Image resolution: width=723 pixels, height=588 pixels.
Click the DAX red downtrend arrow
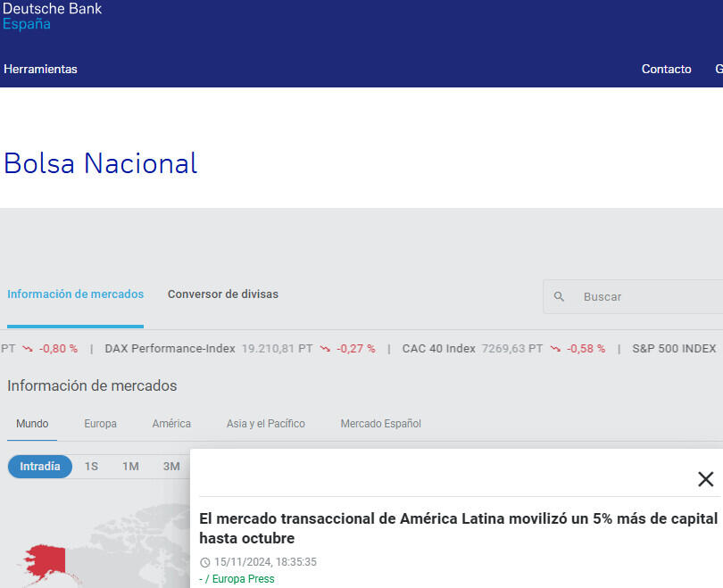pyautogui.click(x=325, y=348)
